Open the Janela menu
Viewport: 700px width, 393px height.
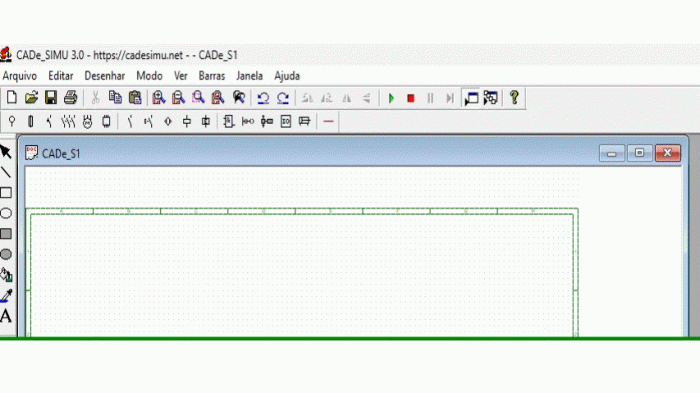[x=249, y=76]
